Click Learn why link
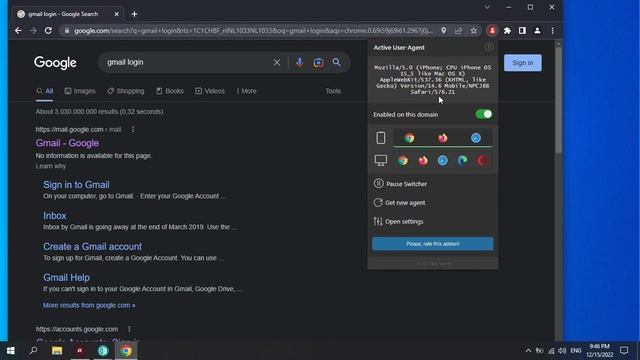 point(51,166)
